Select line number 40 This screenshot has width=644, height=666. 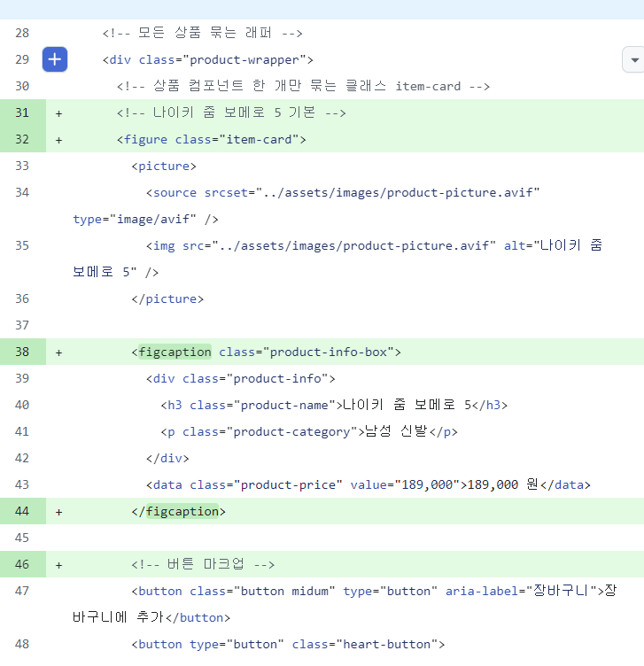pyautogui.click(x=22, y=405)
